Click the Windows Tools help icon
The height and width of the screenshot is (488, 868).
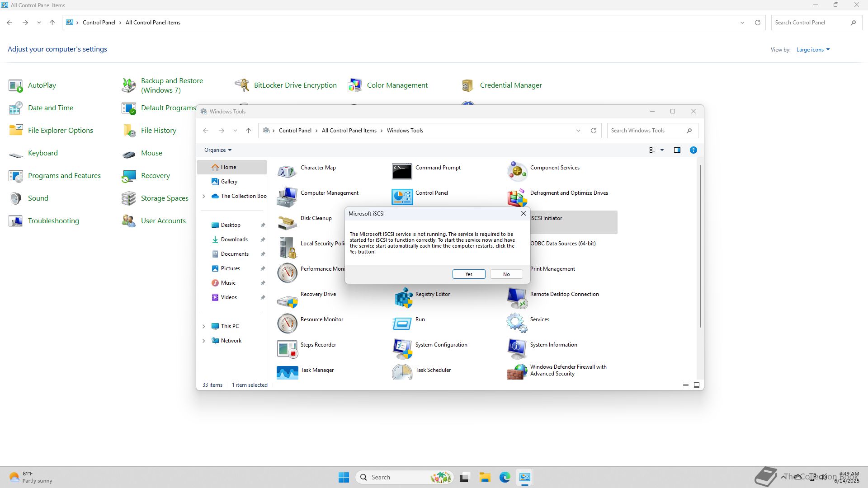click(693, 150)
